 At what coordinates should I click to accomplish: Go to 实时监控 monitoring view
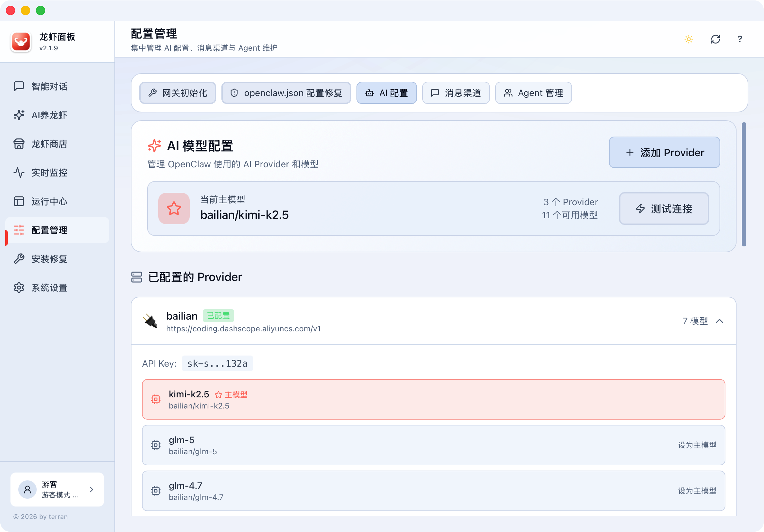click(x=49, y=173)
